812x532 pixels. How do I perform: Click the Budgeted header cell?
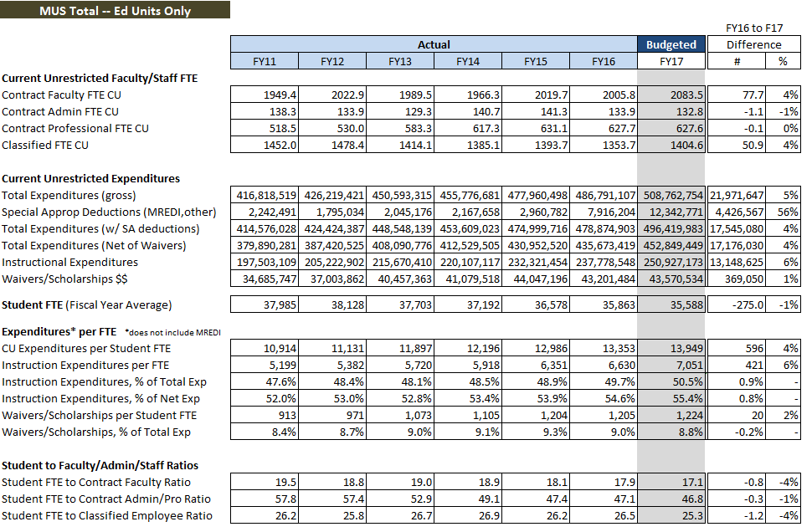671,44
